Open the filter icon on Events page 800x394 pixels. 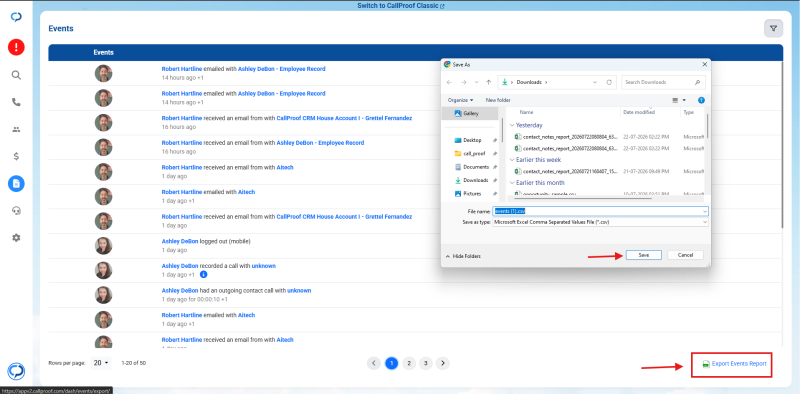click(773, 29)
